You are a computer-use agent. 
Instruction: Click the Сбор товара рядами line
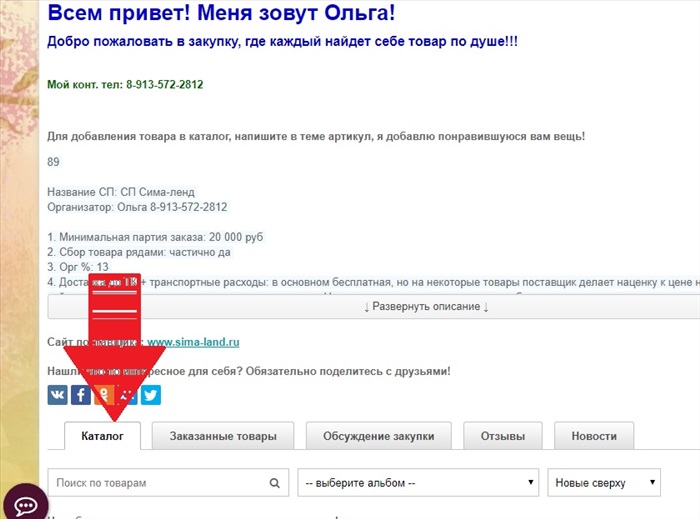point(139,252)
